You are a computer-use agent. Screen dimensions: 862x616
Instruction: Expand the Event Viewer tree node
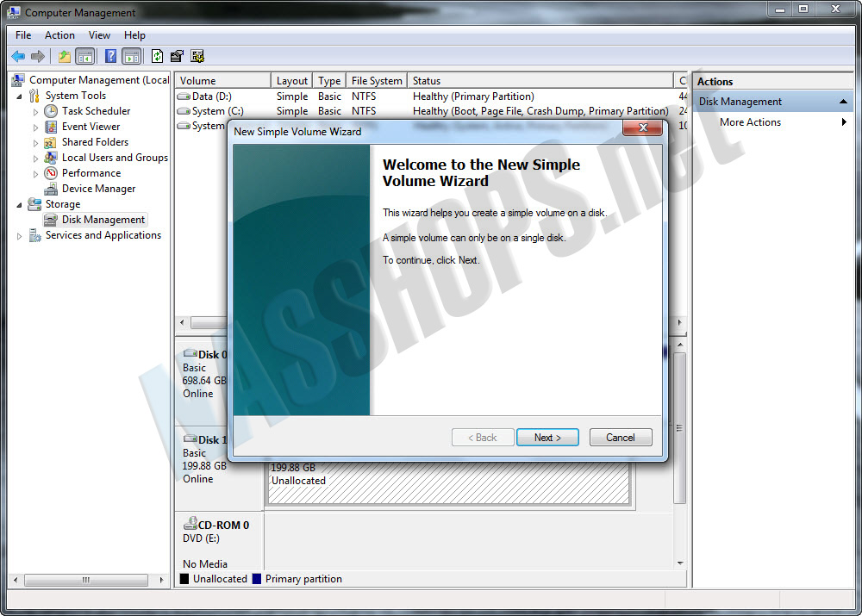(35, 128)
